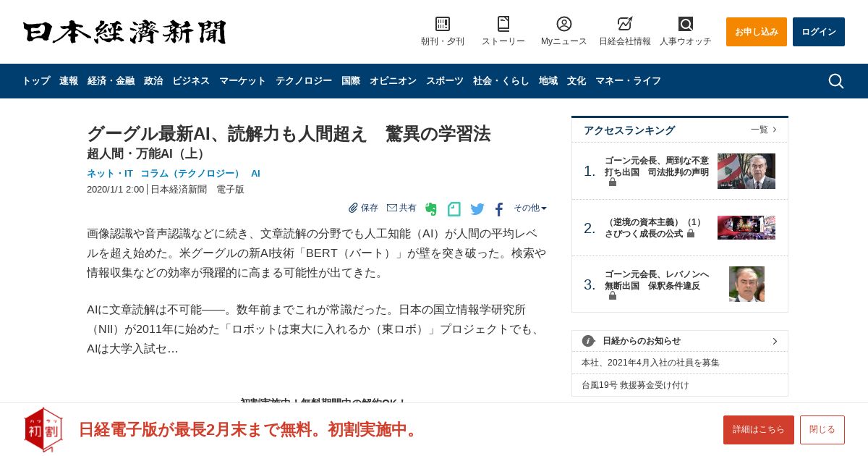Open 社会・くらし section
Viewport: 868px width, 456px height.
(x=501, y=81)
